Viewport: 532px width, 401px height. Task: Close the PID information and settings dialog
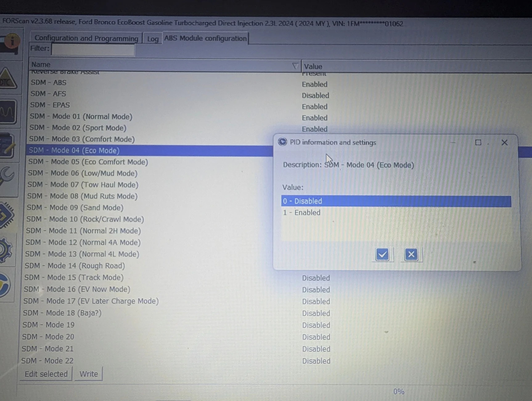pos(504,143)
